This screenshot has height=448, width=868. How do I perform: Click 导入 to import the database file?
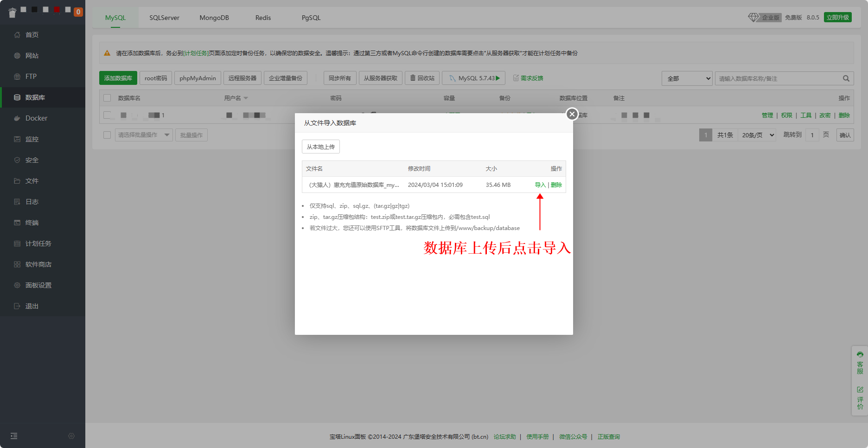tap(540, 185)
